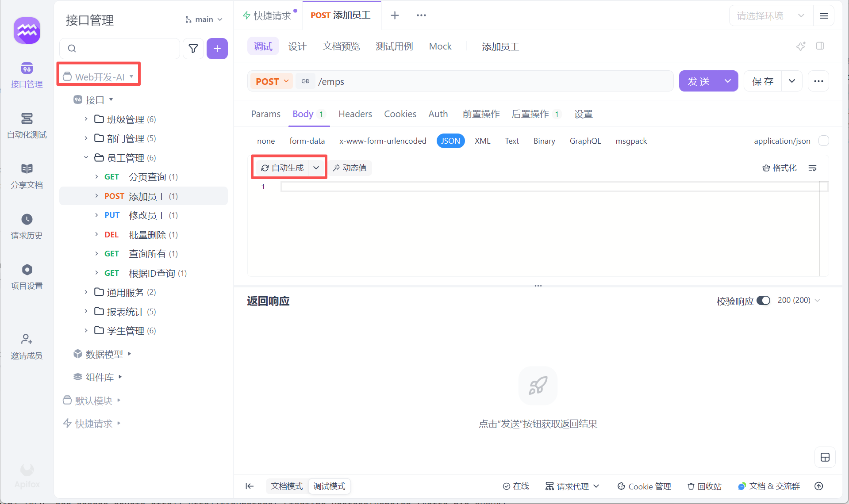Open the Headers tab
This screenshot has width=849, height=504.
click(355, 114)
